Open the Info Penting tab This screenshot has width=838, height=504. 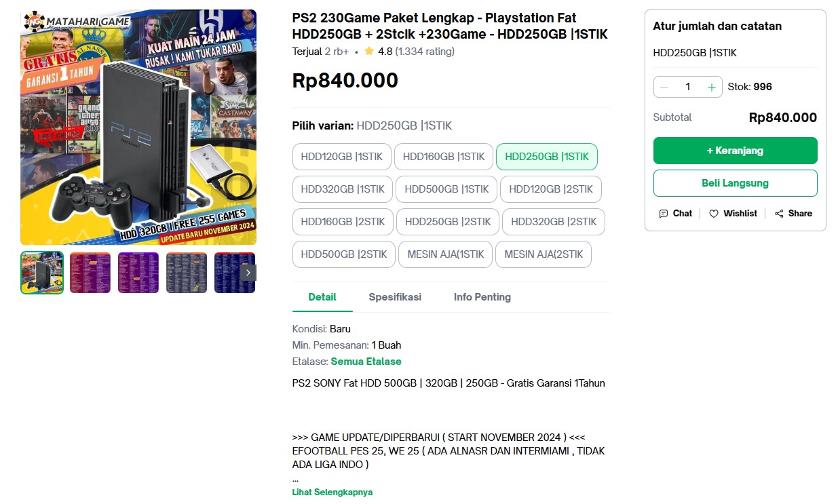(482, 297)
